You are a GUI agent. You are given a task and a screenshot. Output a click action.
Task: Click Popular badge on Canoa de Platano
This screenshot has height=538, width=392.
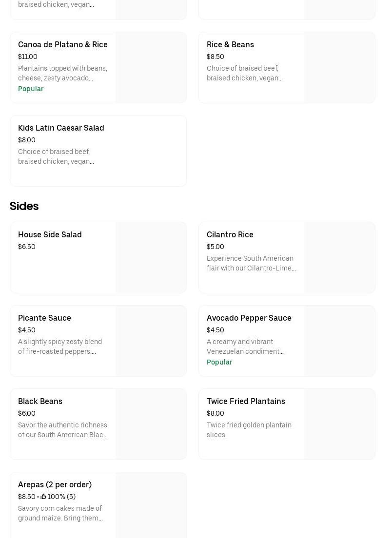(31, 89)
